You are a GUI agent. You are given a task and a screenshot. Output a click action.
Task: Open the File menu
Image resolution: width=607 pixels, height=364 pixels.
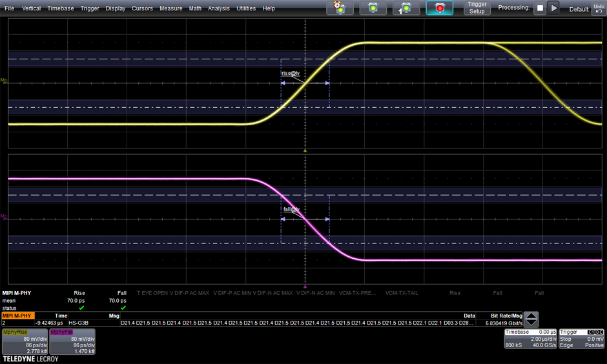9,8
